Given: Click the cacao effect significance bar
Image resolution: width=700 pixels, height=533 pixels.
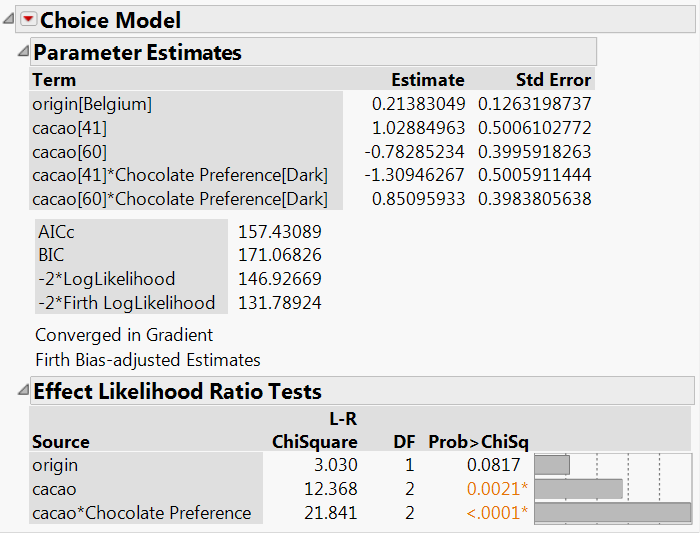Looking at the screenshot, I should tap(578, 489).
